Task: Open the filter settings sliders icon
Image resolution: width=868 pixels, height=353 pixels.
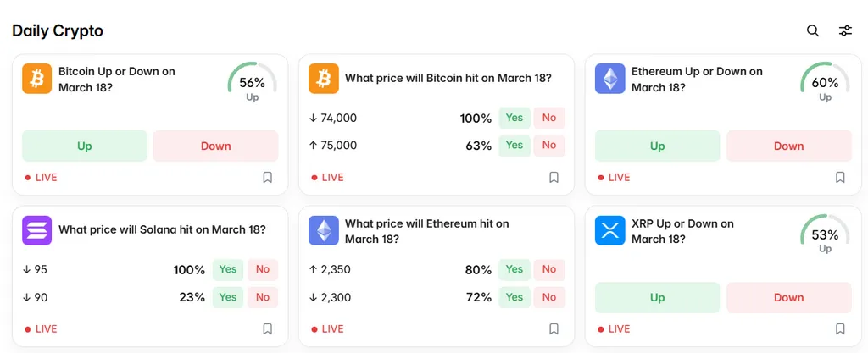Action: [845, 31]
